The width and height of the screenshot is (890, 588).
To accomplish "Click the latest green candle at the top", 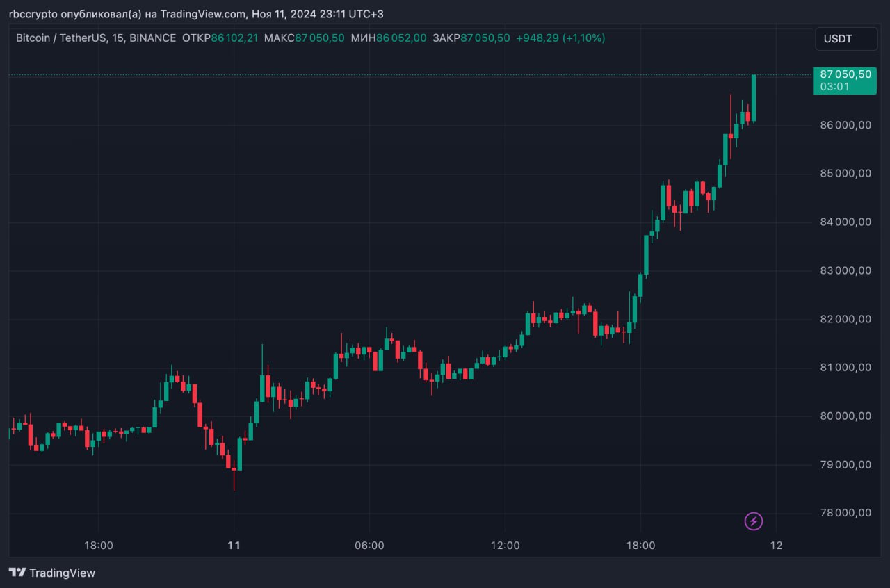I will click(x=754, y=98).
